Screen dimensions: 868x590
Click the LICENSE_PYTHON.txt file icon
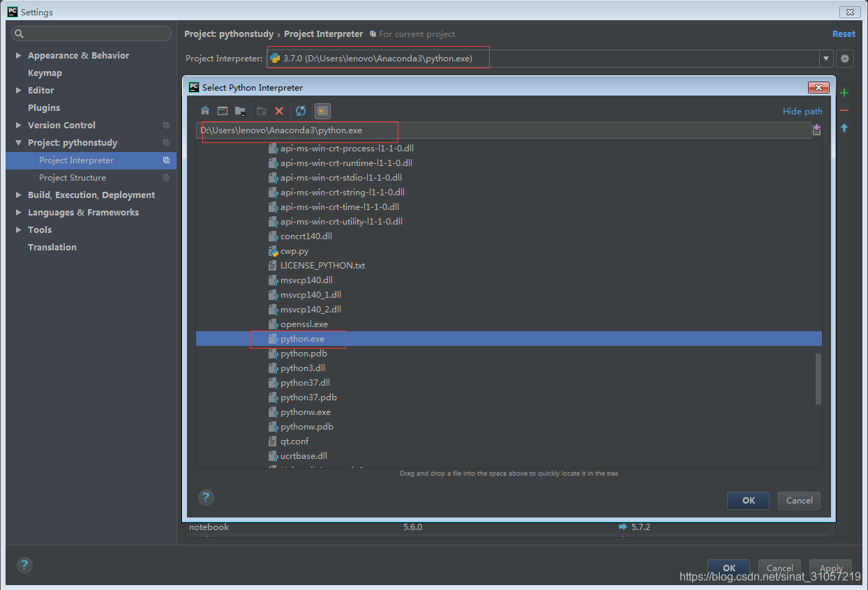click(x=274, y=265)
